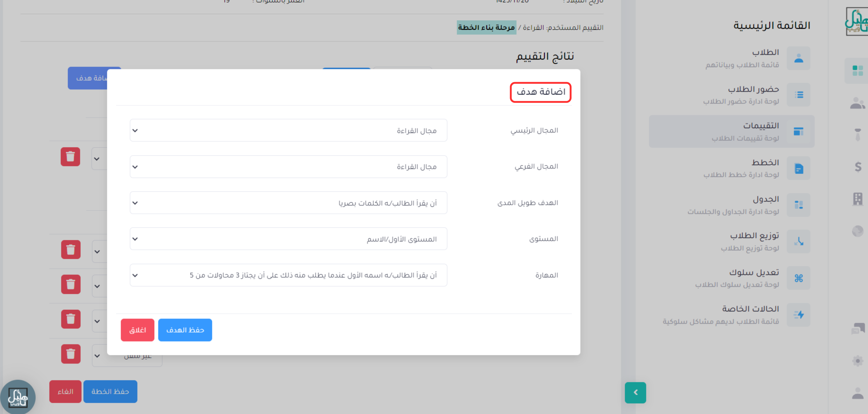868x414 pixels.
Task: Click the behavior modification command icon
Action: coord(799,278)
